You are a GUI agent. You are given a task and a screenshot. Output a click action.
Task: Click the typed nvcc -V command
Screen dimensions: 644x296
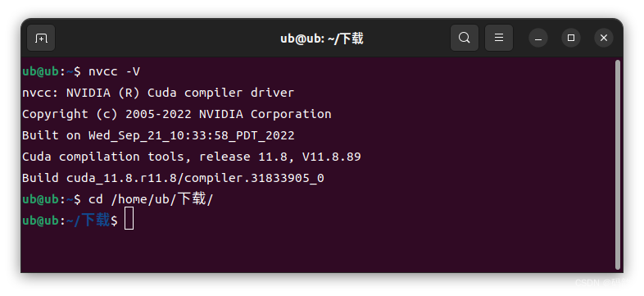114,71
